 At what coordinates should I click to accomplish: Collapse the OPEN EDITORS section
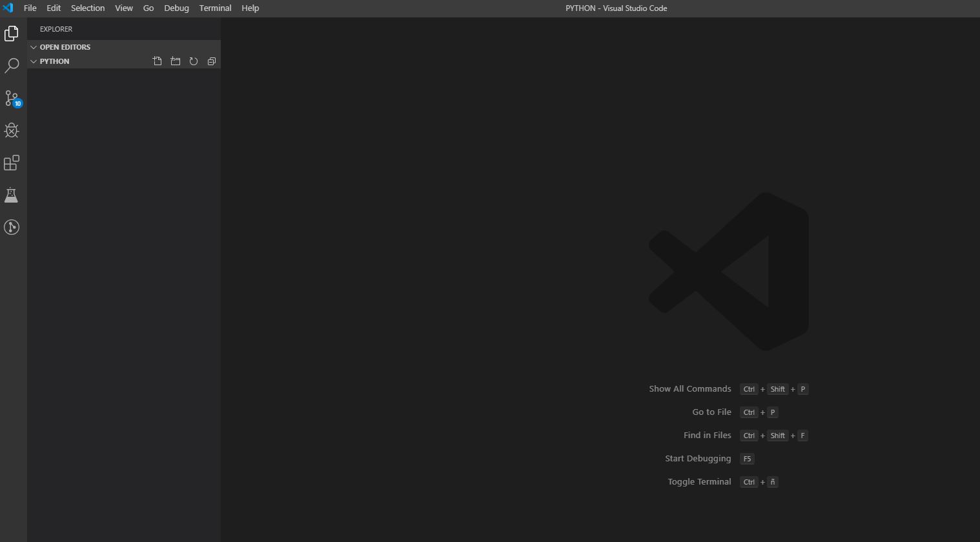[x=124, y=47]
